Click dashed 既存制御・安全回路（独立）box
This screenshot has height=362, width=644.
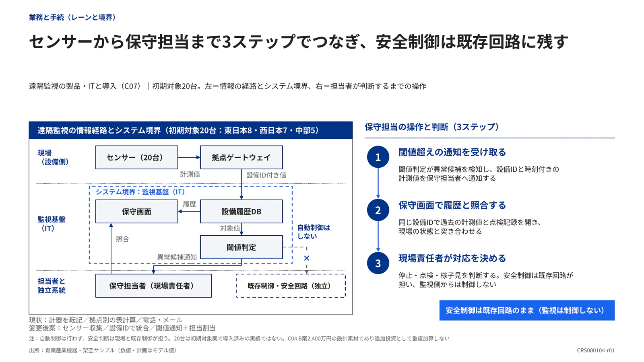click(x=291, y=286)
